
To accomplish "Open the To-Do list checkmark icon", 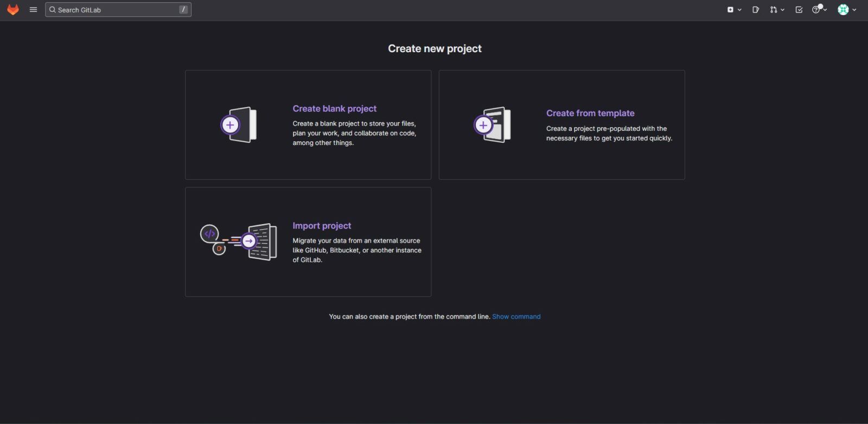I will [x=799, y=10].
